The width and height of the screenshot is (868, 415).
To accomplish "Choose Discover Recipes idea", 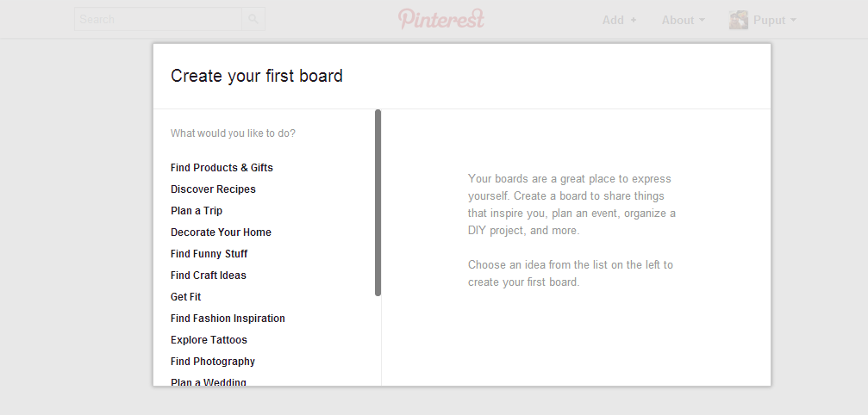I will click(x=213, y=189).
